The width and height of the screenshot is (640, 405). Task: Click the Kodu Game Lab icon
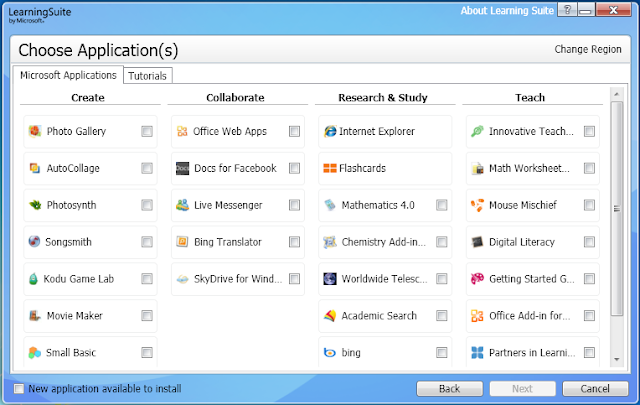tap(35, 279)
